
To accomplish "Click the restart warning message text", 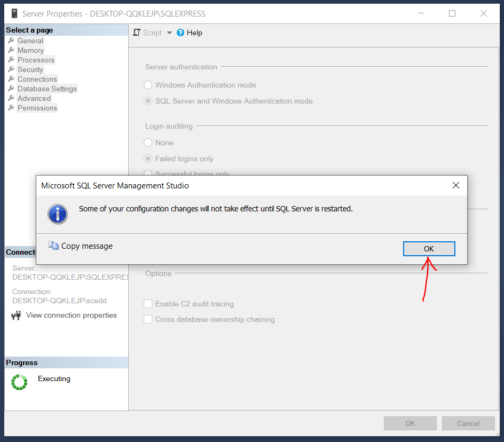I will tap(216, 209).
